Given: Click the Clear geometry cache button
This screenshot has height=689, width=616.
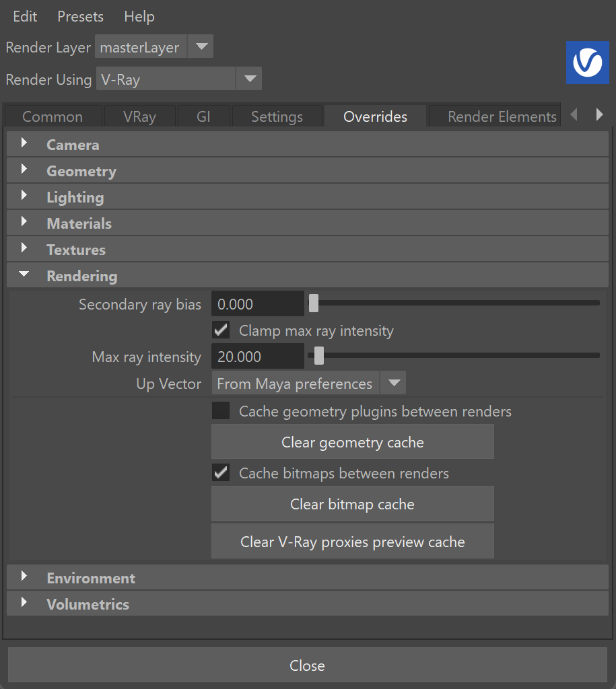Looking at the screenshot, I should click(353, 442).
